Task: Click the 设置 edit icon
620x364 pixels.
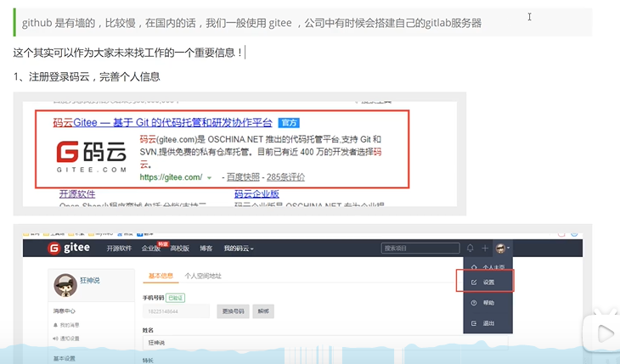Action: (474, 283)
